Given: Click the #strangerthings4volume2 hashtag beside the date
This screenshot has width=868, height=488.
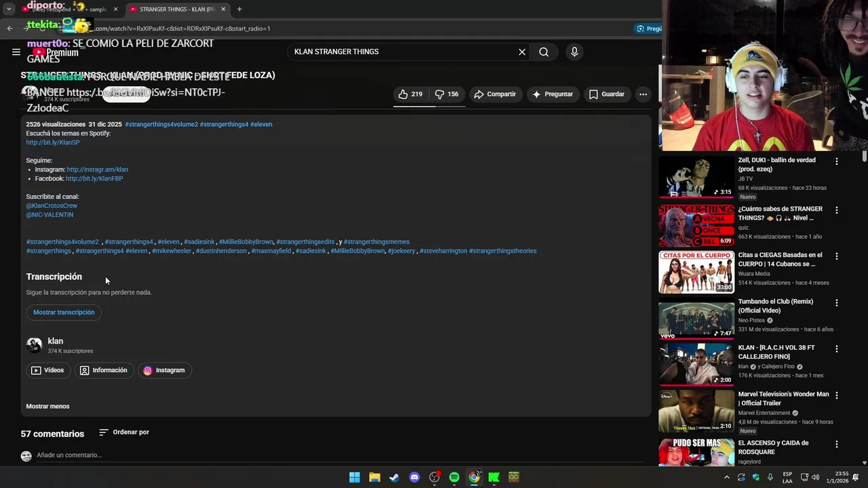Looking at the screenshot, I should [x=161, y=125].
